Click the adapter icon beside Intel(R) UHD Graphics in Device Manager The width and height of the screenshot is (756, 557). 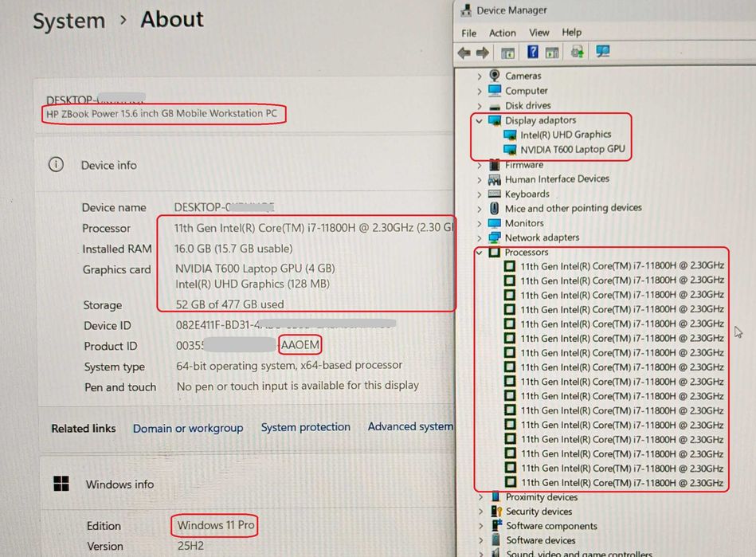(x=510, y=135)
